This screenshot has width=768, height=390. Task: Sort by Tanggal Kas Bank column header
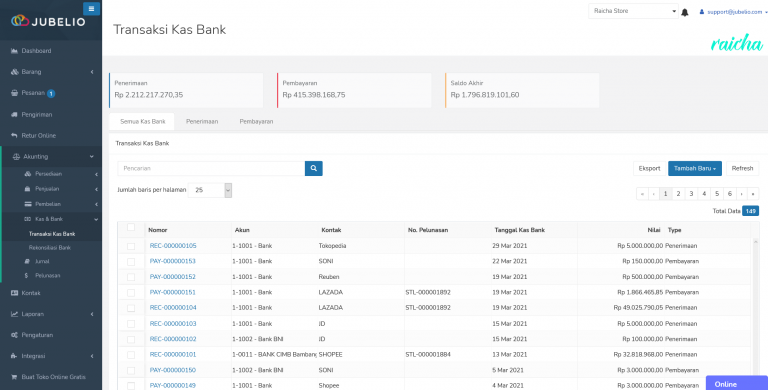click(x=520, y=230)
